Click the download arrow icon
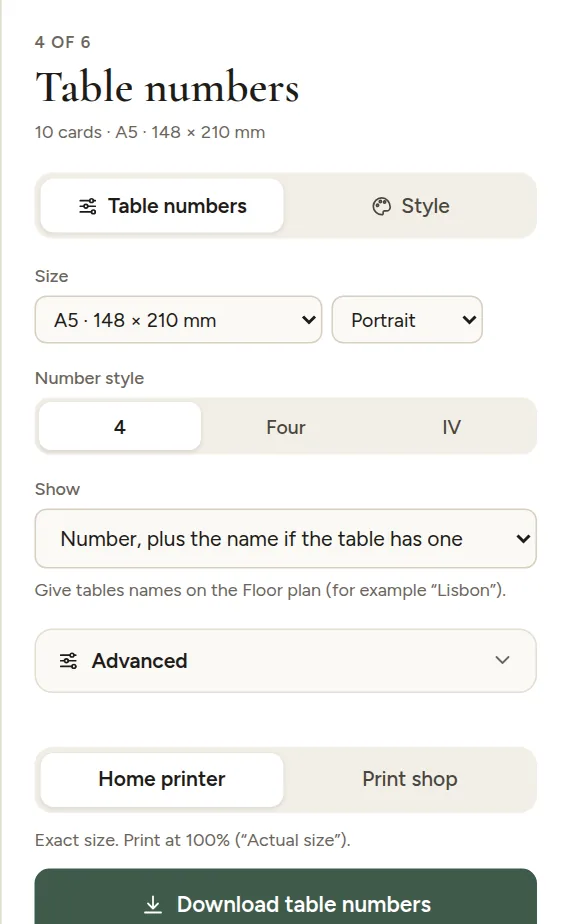 (153, 905)
